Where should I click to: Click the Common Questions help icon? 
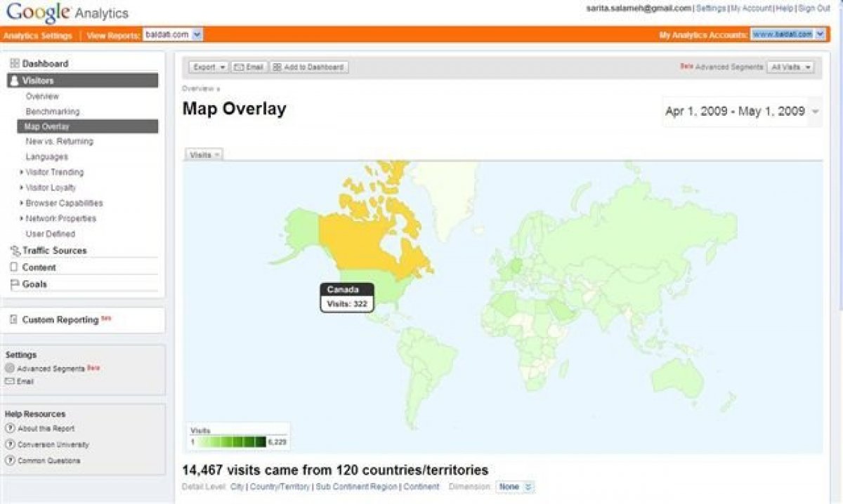[11, 460]
